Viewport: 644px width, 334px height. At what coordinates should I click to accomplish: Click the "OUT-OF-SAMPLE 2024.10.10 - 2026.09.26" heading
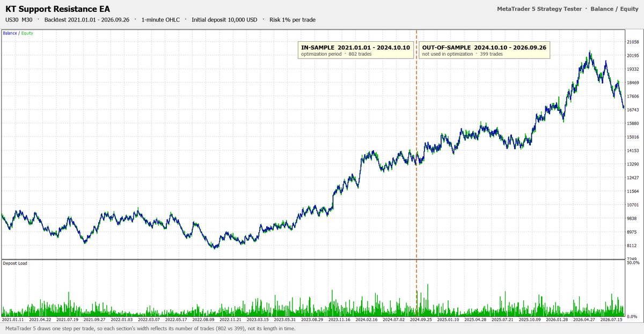pyautogui.click(x=484, y=48)
